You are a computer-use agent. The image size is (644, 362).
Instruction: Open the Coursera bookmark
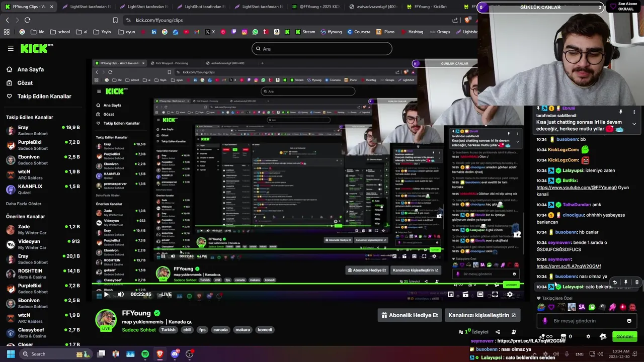point(358,32)
